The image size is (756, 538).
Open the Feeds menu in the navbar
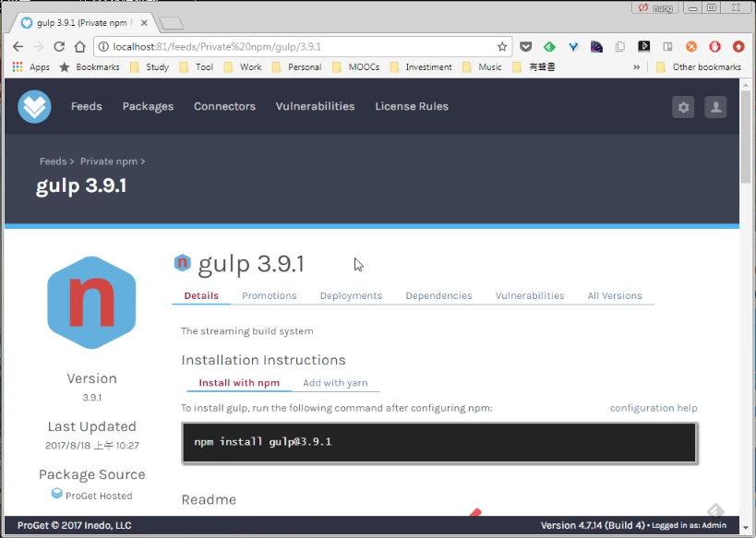87,106
